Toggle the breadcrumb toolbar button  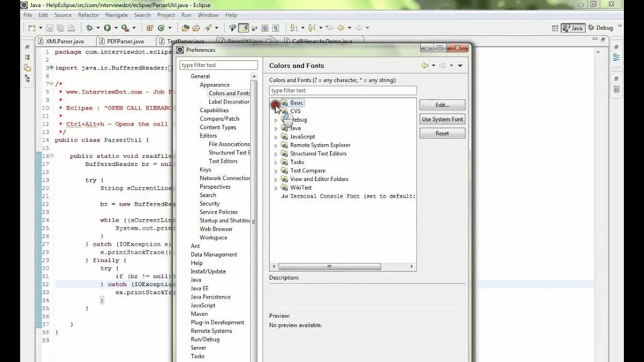click(x=232, y=28)
